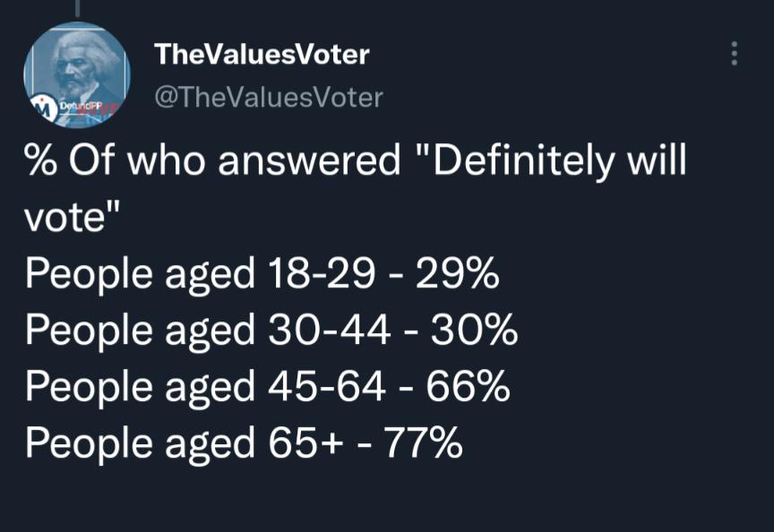Click the bottom dot of the overflow menu icon
This screenshot has height=532, width=774.
(x=735, y=61)
